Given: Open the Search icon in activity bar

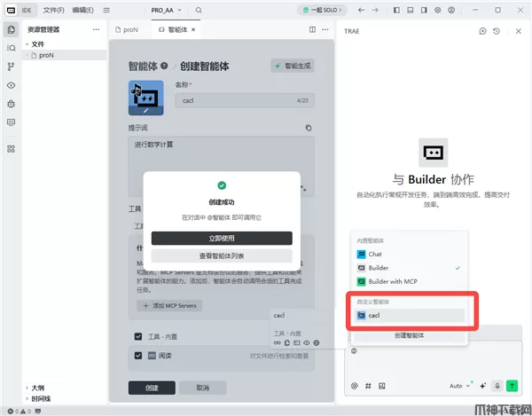Looking at the screenshot, I should tap(11, 48).
